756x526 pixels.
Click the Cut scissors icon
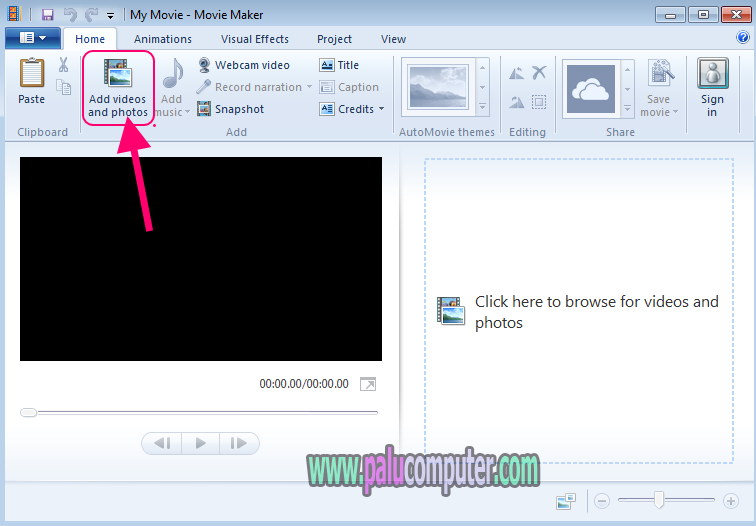(x=63, y=65)
